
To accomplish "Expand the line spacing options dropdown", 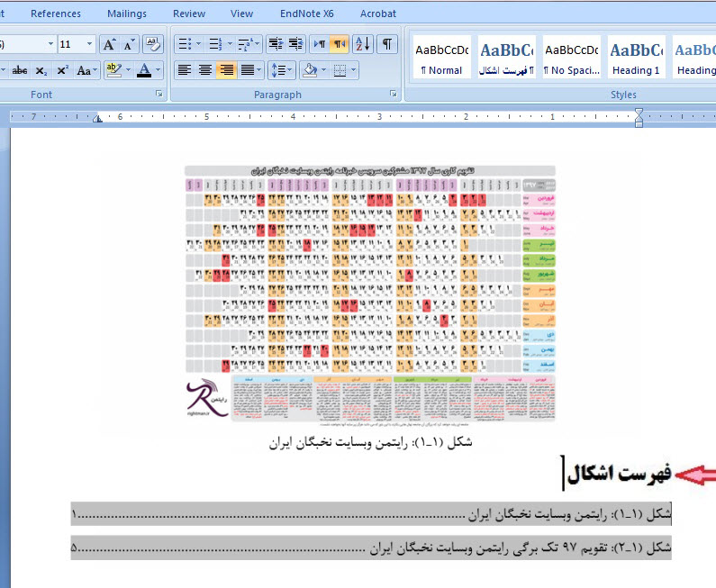I will tap(290, 70).
